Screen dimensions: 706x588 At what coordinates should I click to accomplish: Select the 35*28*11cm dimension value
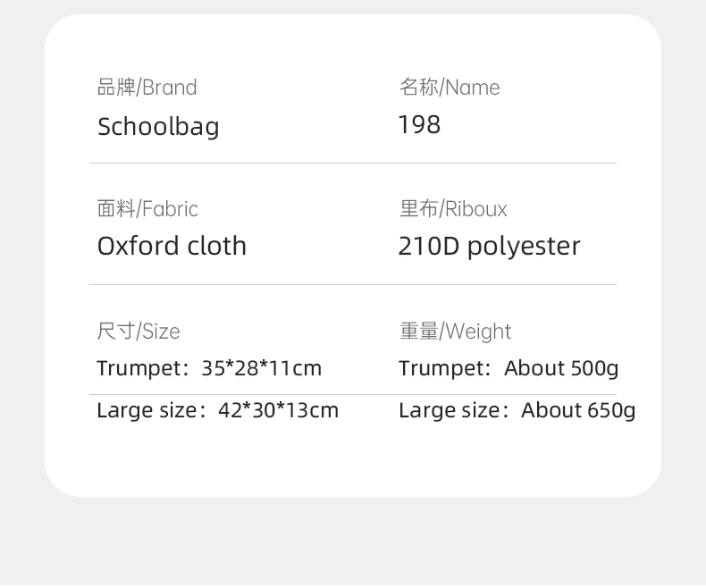[261, 368]
